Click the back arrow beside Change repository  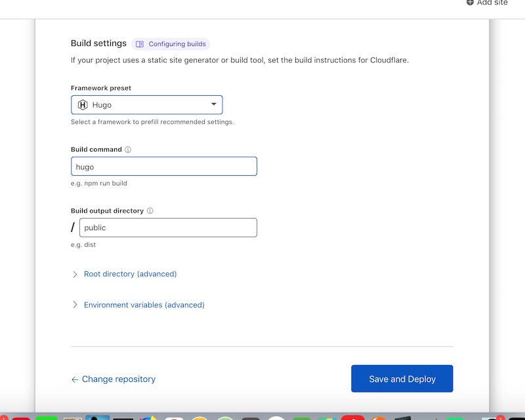75,379
